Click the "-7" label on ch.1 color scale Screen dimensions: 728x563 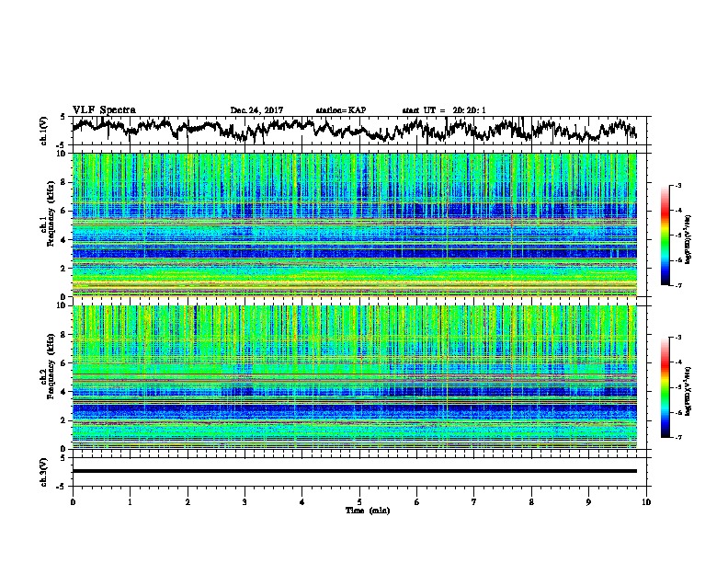pos(678,285)
